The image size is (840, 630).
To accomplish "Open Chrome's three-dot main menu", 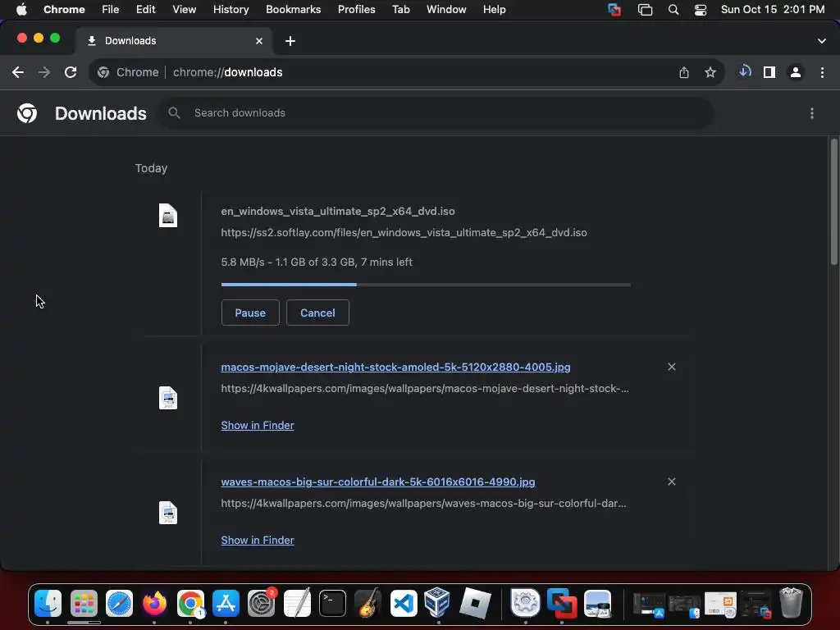I will (x=822, y=72).
